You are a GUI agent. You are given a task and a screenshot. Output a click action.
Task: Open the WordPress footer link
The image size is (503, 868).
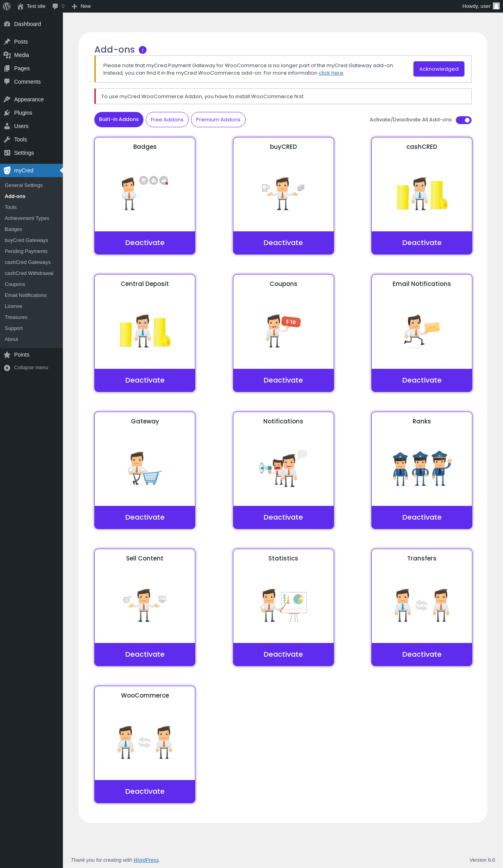pos(146,860)
